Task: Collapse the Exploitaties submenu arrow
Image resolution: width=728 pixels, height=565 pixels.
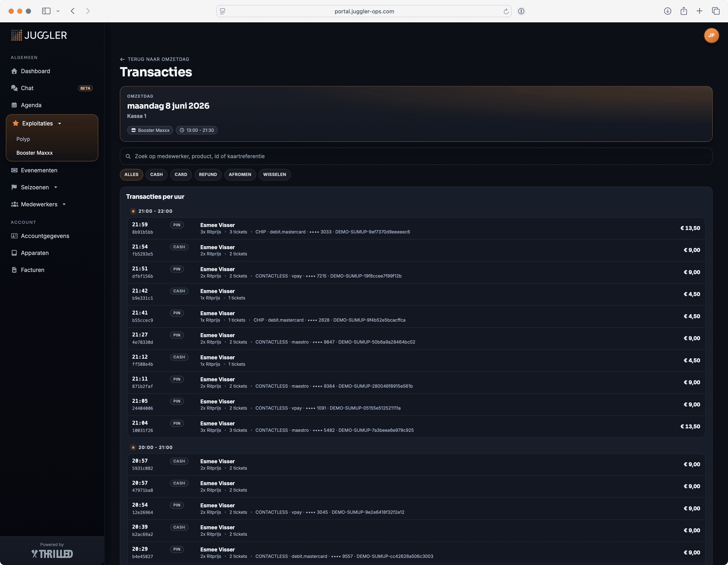Action: click(x=60, y=124)
